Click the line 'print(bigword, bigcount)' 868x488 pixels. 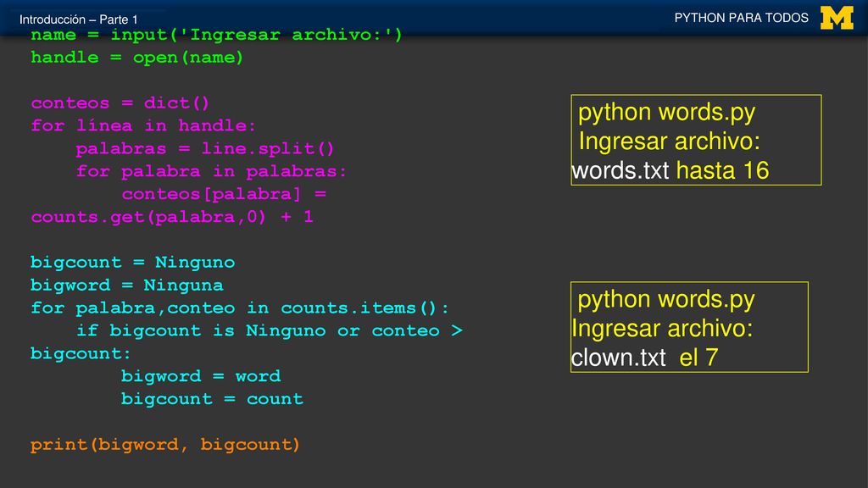click(165, 444)
